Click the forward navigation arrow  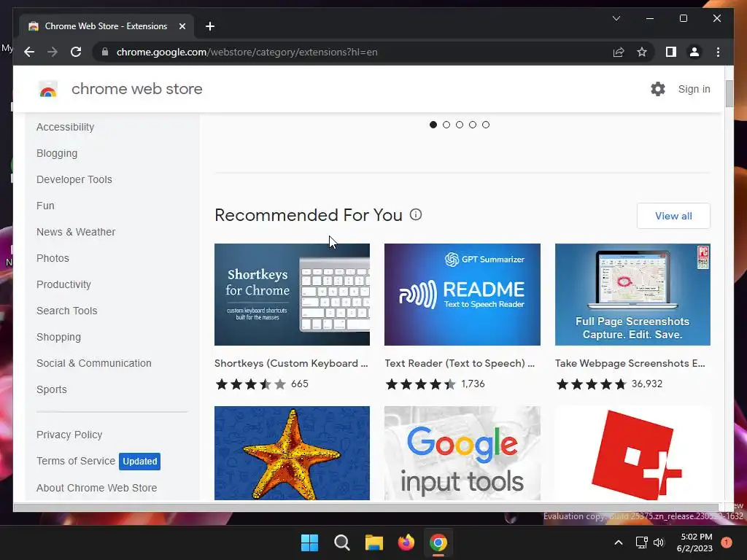click(53, 52)
